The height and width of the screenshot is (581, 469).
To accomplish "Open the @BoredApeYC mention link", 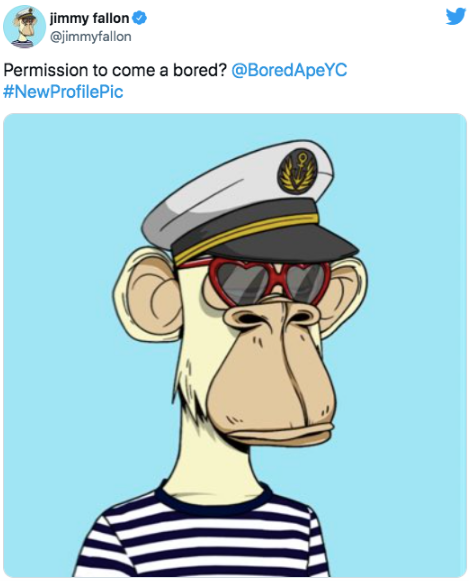I will [x=289, y=70].
